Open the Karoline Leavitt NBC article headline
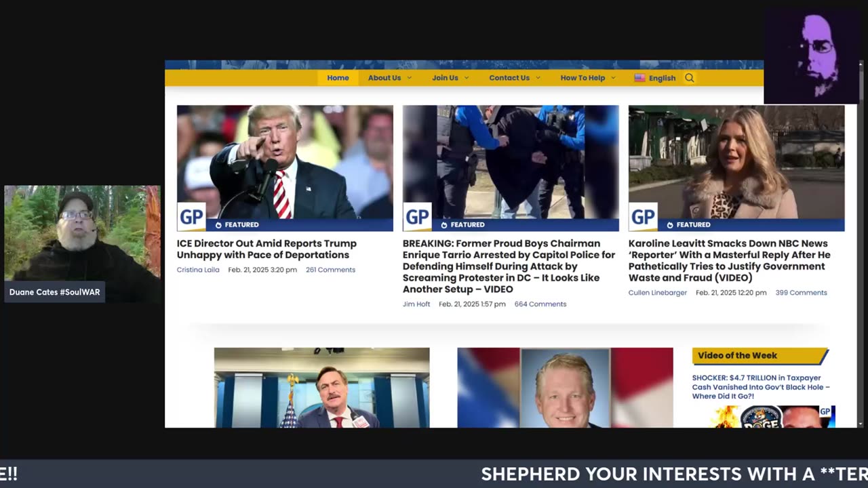The width and height of the screenshot is (868, 488). click(730, 261)
